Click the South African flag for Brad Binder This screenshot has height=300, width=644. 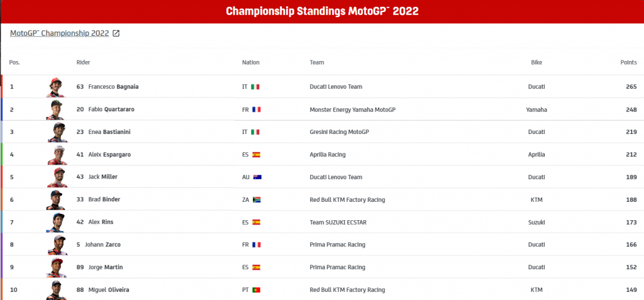[x=257, y=200]
